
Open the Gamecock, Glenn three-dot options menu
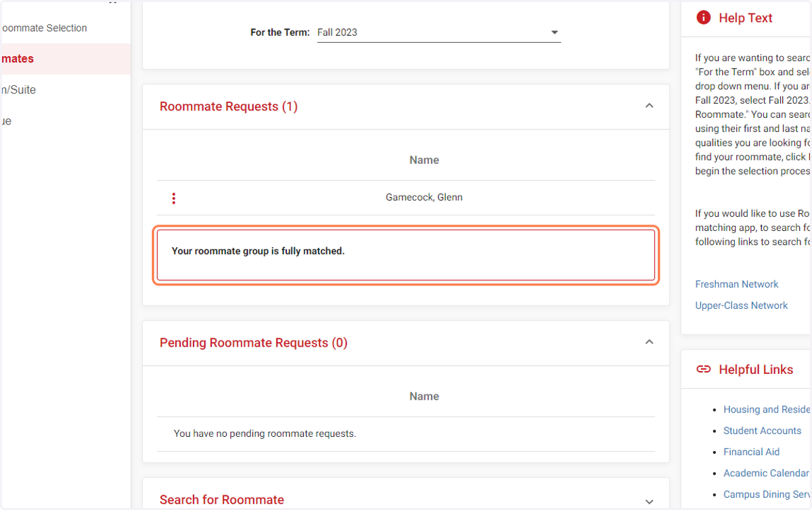pos(174,198)
